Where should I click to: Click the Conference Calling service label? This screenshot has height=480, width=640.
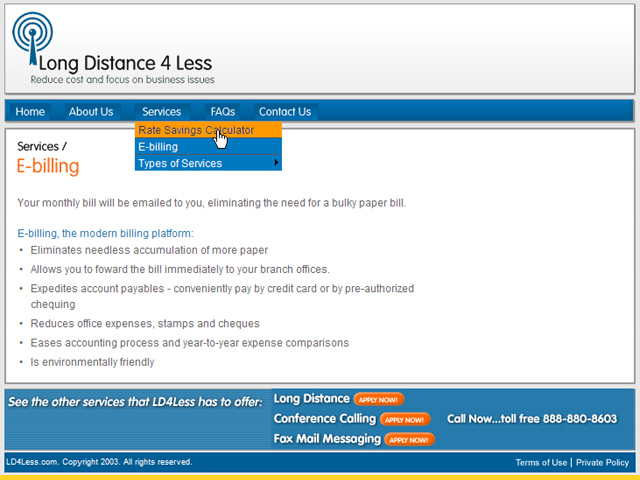click(x=324, y=419)
